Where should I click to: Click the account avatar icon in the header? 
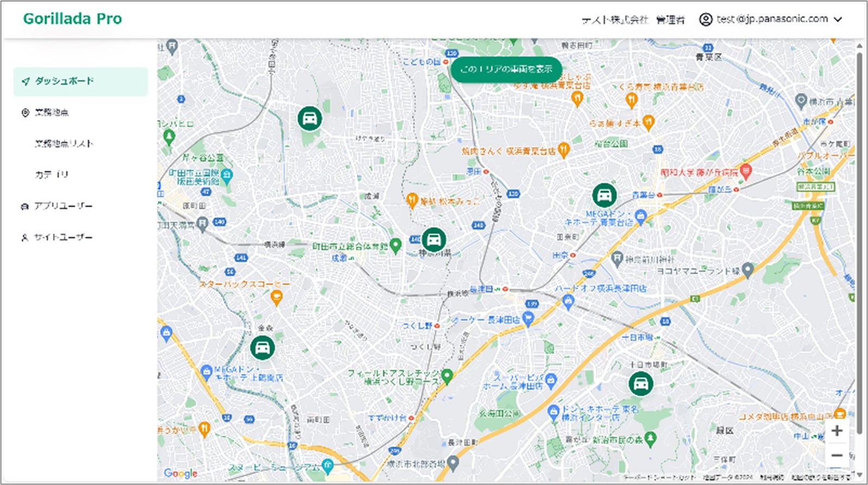[705, 20]
